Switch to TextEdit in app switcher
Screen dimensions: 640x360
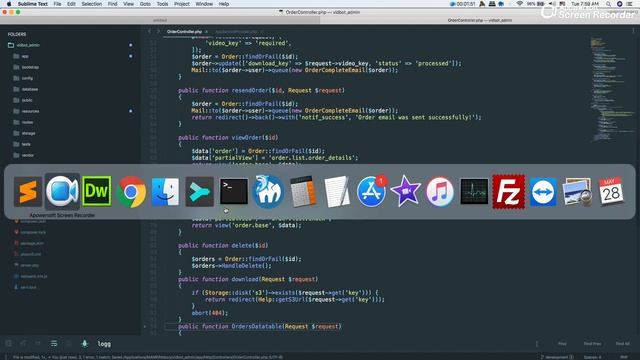pos(337,191)
